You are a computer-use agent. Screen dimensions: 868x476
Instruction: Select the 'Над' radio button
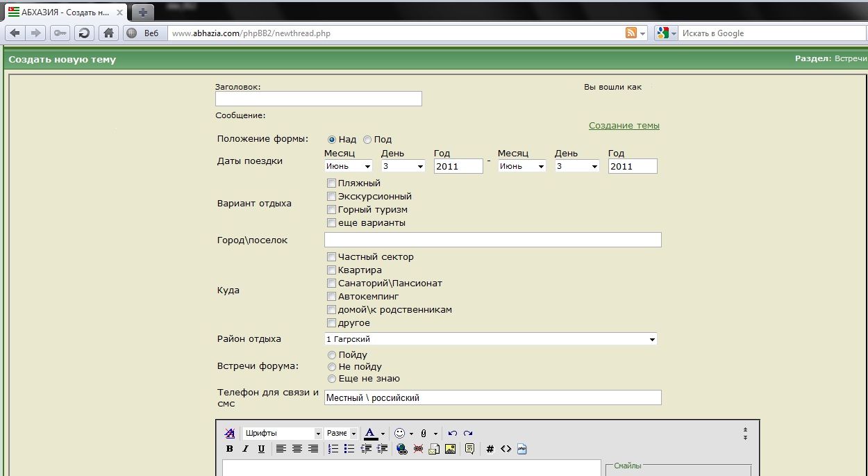(331, 140)
